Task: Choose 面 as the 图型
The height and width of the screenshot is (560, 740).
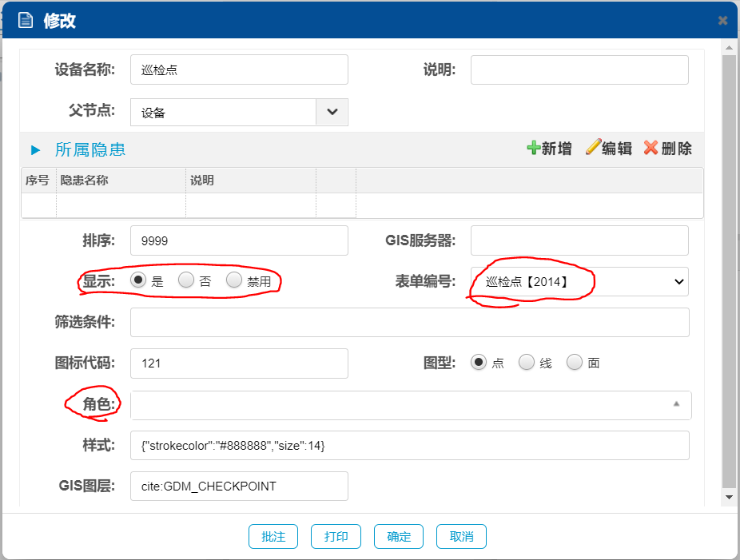Action: tap(575, 363)
